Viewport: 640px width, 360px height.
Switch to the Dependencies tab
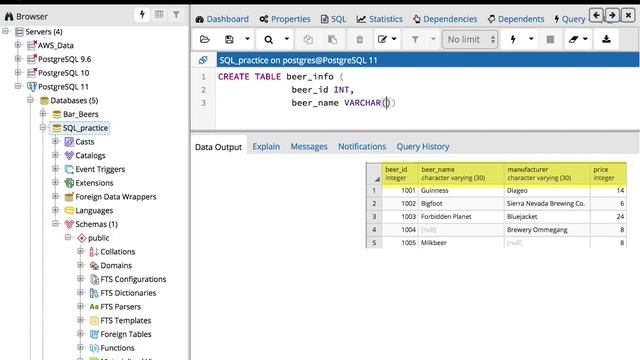tap(445, 19)
